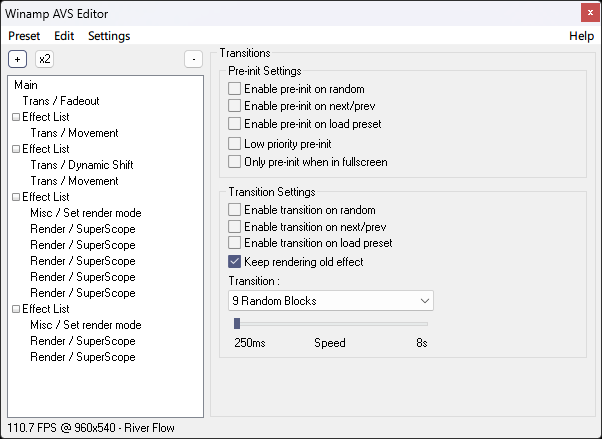Select Trans / Fadeout in tree
Screen dimensions: 602x439
click(61, 101)
